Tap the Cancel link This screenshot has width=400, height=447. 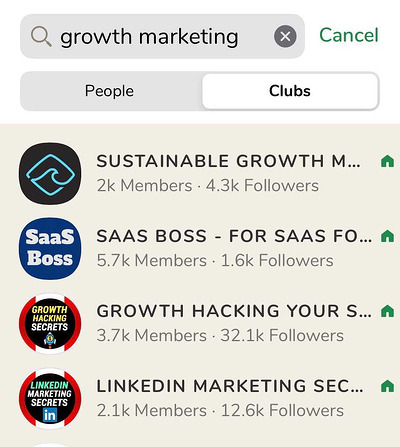coord(349,35)
